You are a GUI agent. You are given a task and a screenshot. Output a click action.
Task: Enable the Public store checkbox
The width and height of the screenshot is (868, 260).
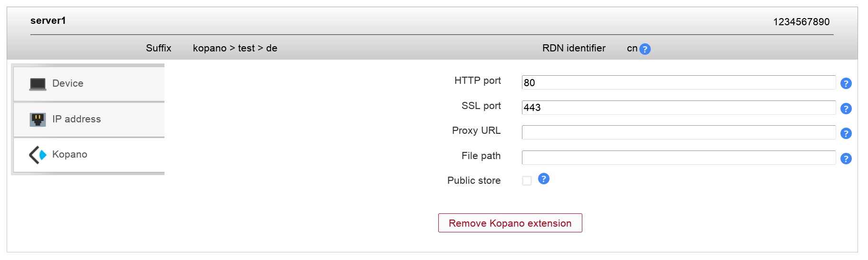(527, 180)
